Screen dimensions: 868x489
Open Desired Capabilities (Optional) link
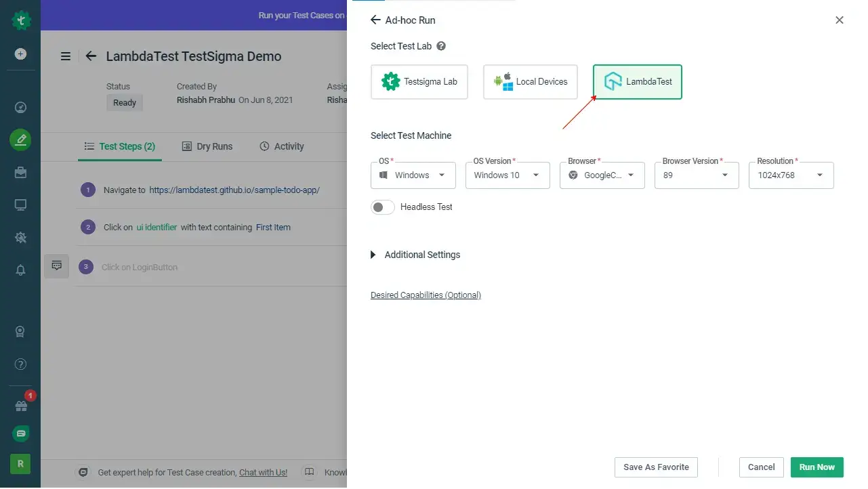pyautogui.click(x=426, y=295)
